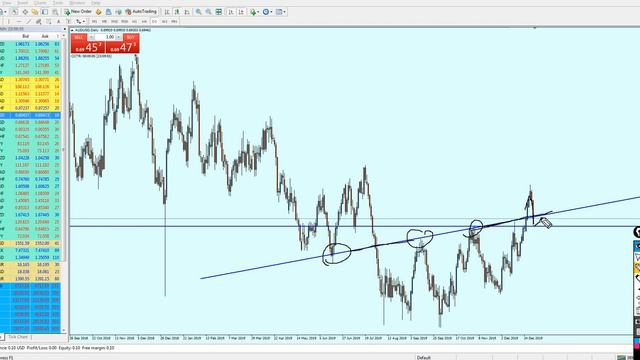Toggle chart shift

[241, 12]
